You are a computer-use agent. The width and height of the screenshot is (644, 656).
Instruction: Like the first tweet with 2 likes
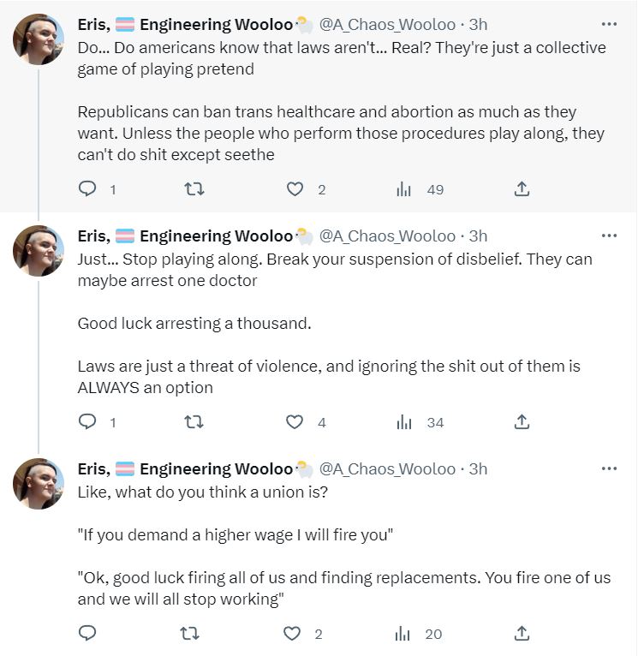295,189
